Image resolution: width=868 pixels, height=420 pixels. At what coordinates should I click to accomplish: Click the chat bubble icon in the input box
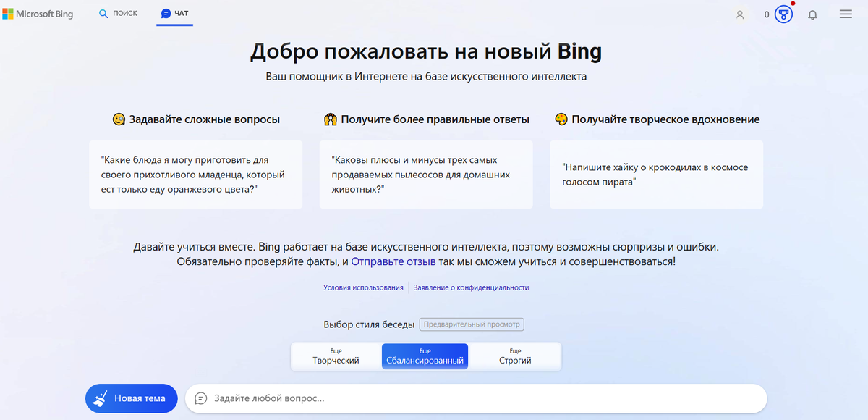tap(201, 398)
